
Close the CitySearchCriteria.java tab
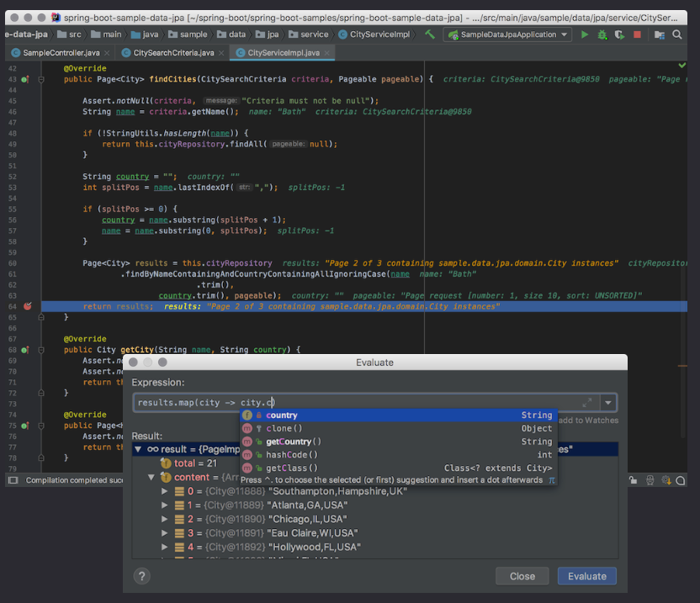pos(221,53)
